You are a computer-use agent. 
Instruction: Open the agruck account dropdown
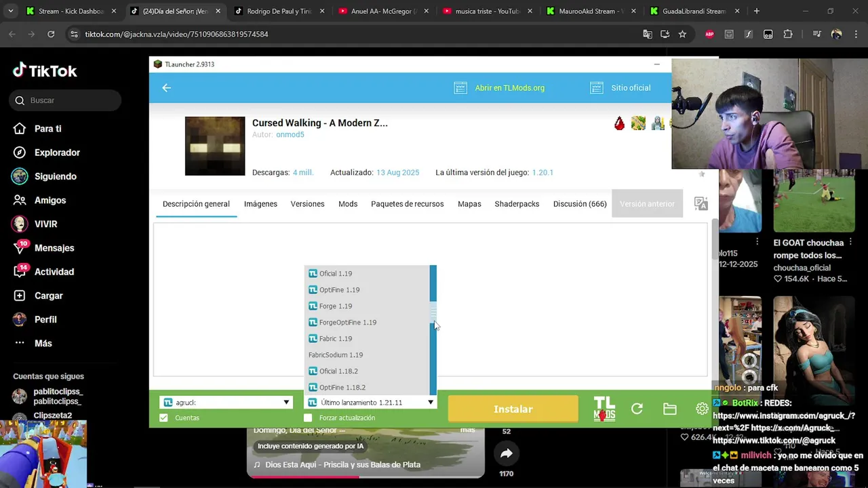(226, 403)
